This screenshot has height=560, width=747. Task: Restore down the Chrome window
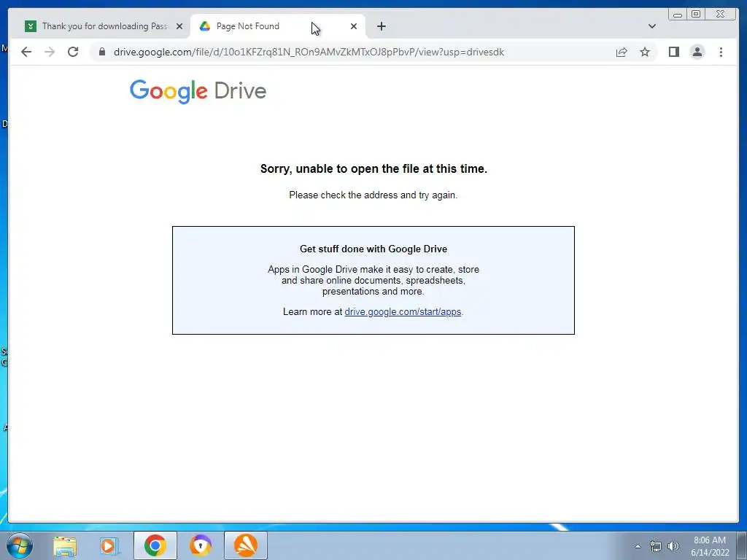695,15
